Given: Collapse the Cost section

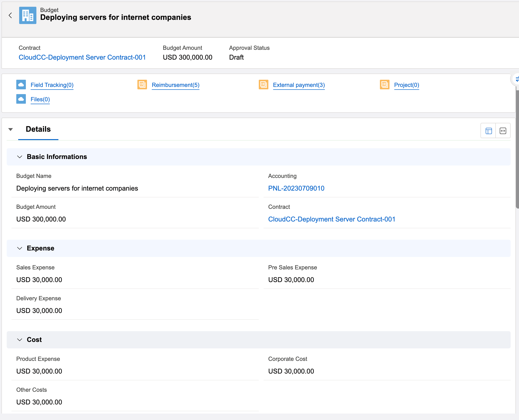Looking at the screenshot, I should pos(20,340).
